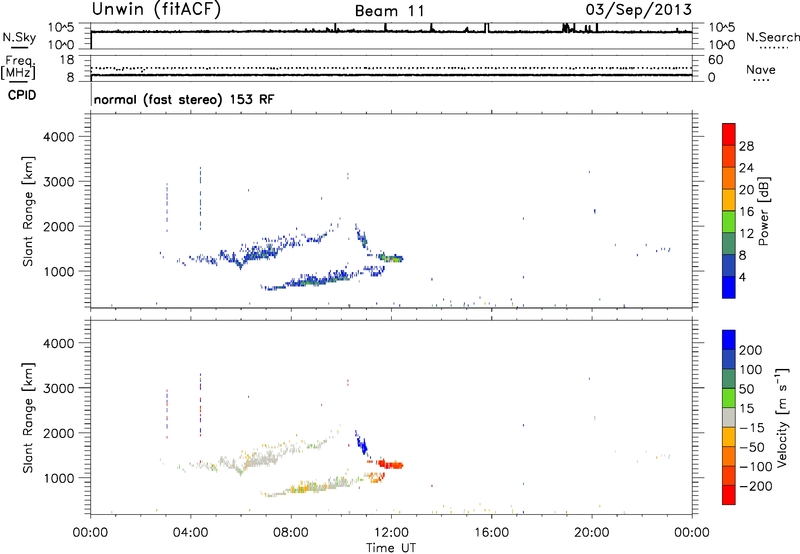The width and height of the screenshot is (800, 554).
Task: Click the blue bottom of power colorbar
Action: tap(729, 287)
